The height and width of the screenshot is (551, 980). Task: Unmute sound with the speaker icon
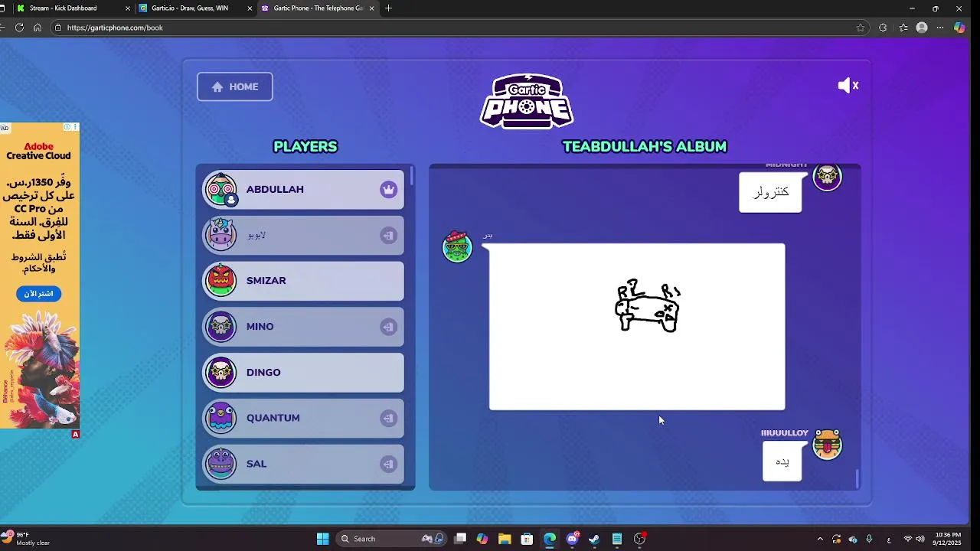click(x=848, y=86)
